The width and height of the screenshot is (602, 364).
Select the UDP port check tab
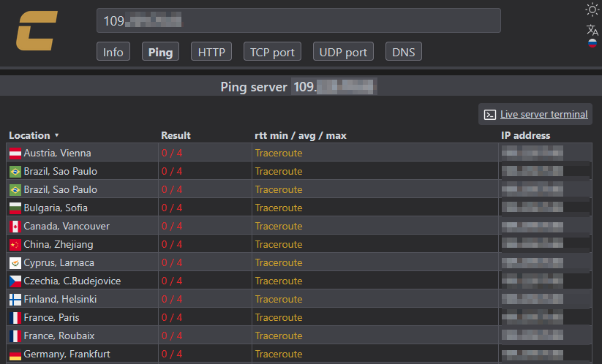pos(343,52)
